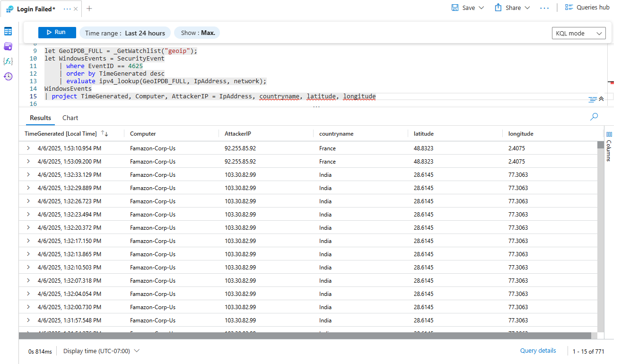621x364 pixels.
Task: Switch to the Chart tab
Action: [x=70, y=118]
